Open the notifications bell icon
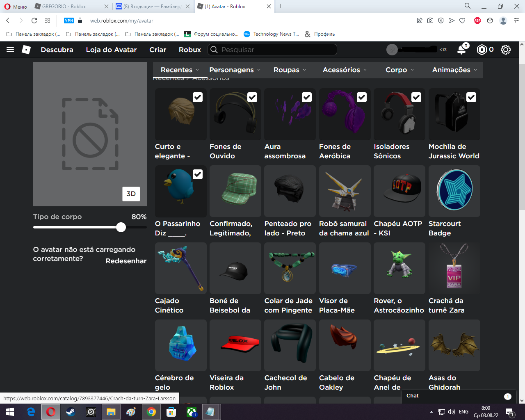The height and width of the screenshot is (420, 525). [x=462, y=50]
